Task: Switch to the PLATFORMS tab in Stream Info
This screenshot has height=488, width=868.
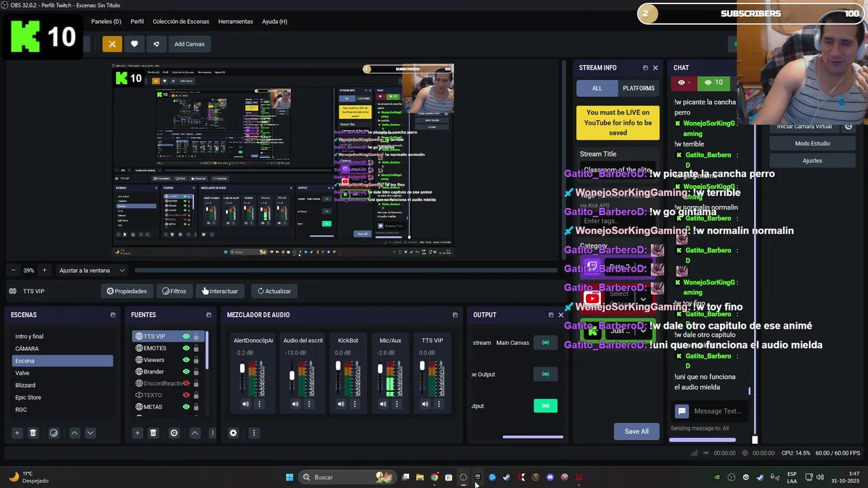Action: [638, 88]
